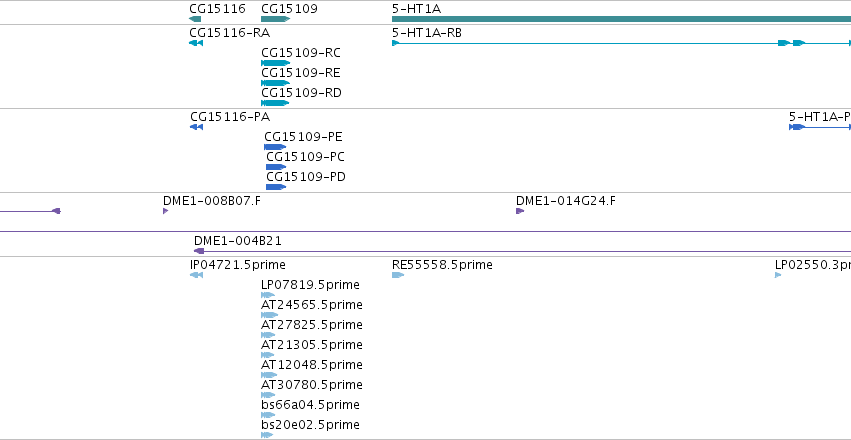Screen dimensions: 851x440
Task: Select the CG15109-RC transcript feature
Action: click(276, 63)
